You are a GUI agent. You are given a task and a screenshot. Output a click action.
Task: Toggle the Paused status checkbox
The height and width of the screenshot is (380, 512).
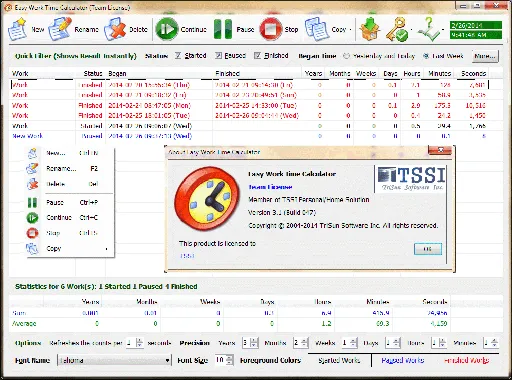coord(218,56)
